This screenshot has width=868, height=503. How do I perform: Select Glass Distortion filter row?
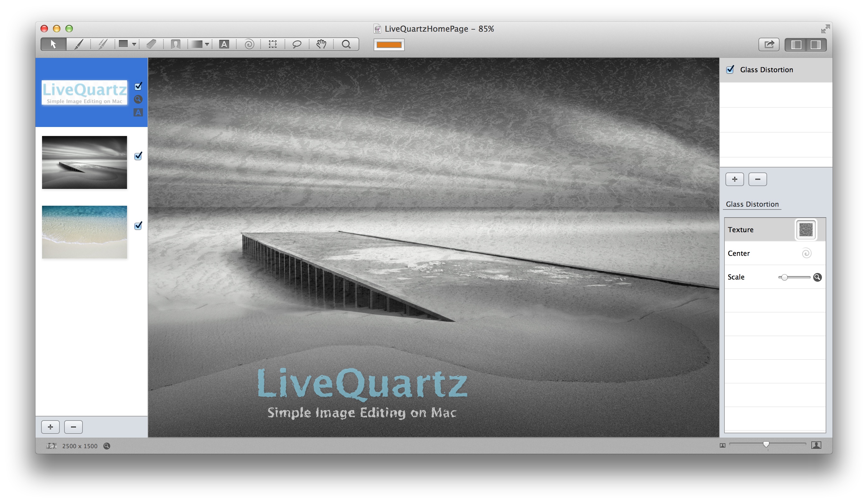776,70
